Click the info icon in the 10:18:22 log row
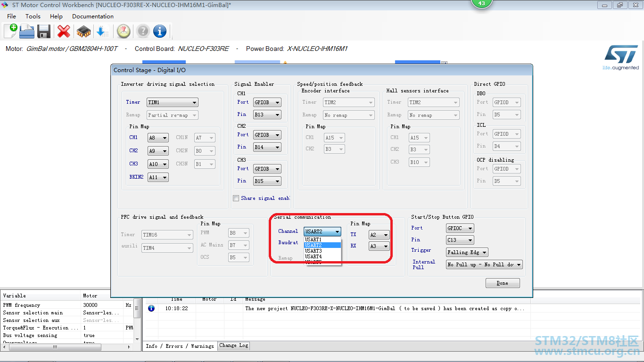This screenshot has width=644, height=362. point(151,308)
